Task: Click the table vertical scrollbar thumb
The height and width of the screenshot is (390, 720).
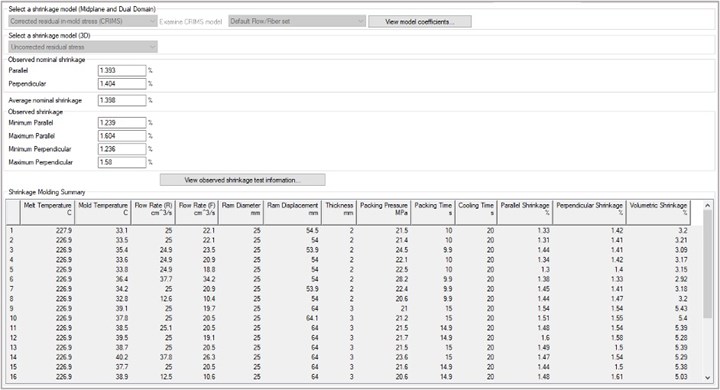Action: 707,264
